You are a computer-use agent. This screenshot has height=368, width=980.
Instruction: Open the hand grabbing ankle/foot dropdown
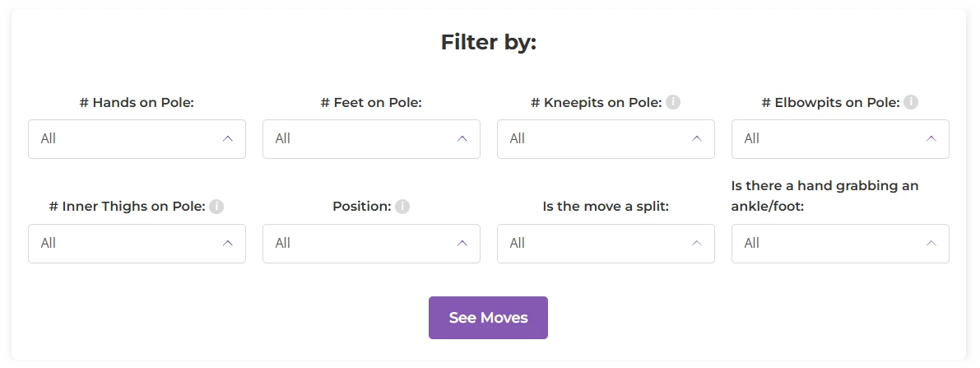[x=840, y=244]
